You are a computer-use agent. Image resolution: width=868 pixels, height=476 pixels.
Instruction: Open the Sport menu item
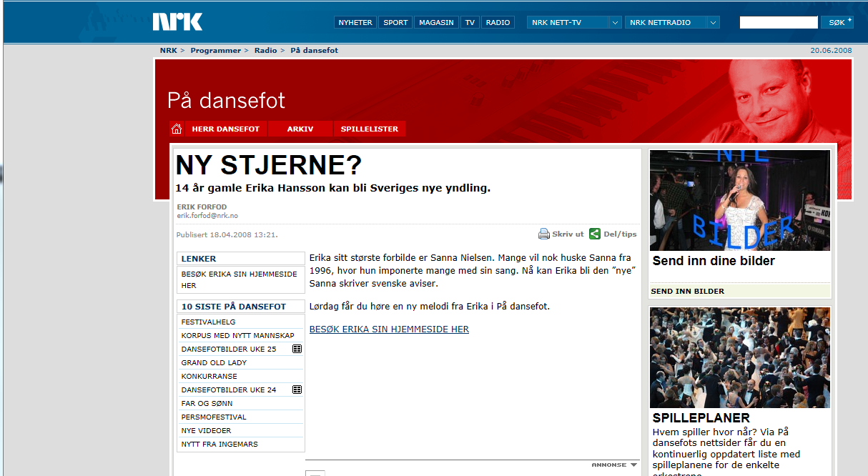pyautogui.click(x=395, y=22)
